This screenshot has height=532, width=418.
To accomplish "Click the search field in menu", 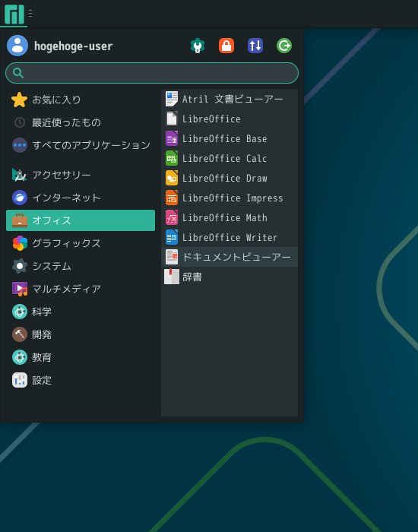I will click(x=152, y=73).
